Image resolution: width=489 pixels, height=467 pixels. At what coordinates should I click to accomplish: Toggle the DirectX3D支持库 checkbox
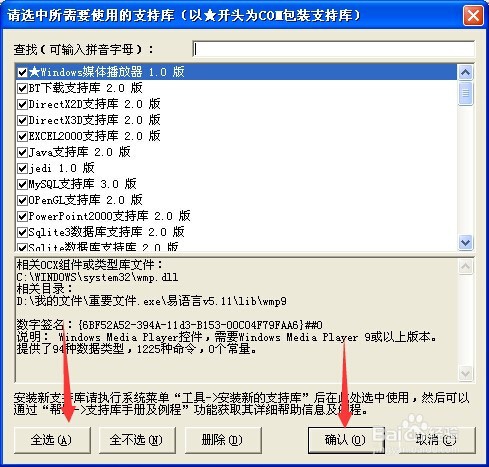22,120
